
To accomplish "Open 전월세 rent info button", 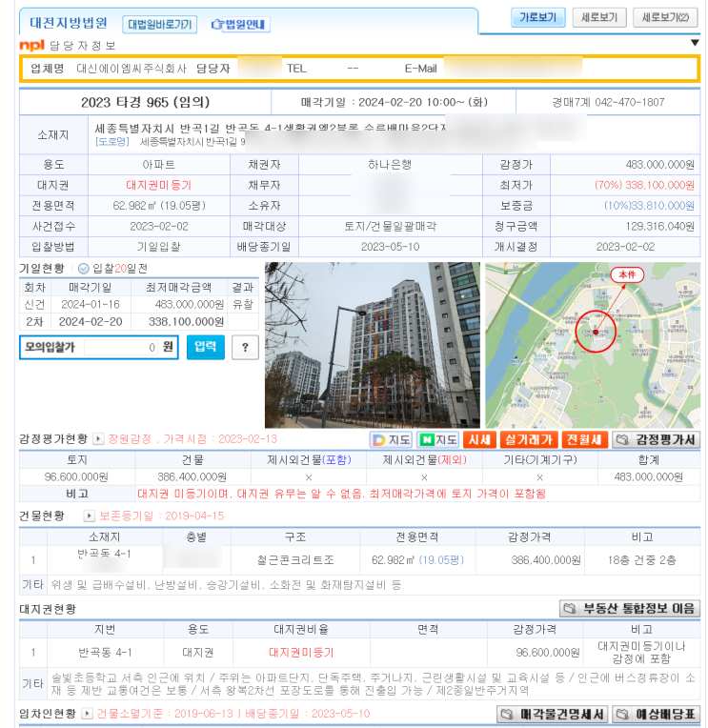I will 584,439.
